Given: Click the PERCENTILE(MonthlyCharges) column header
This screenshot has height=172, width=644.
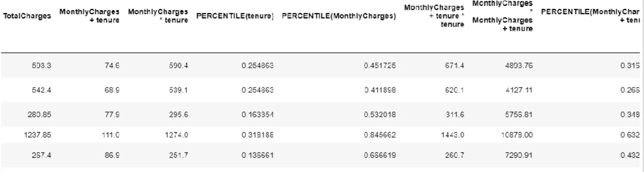Looking at the screenshot, I should point(339,16).
